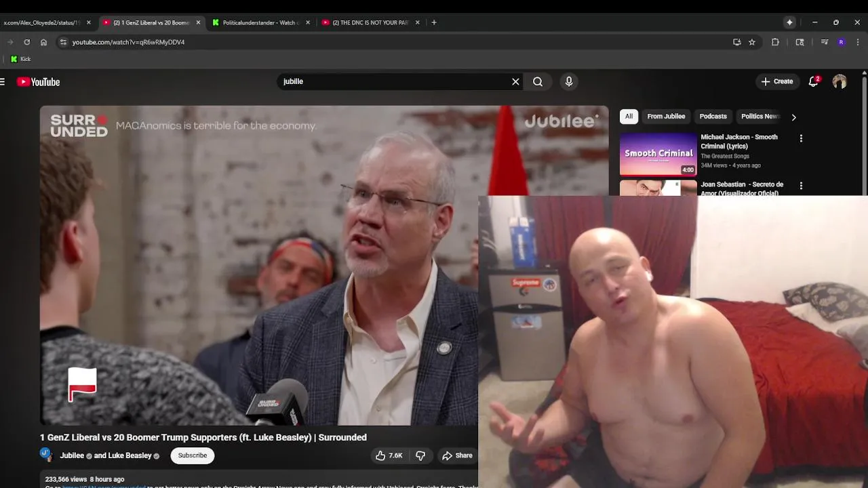Bookmark this page with star
This screenshot has height=488, width=868.
tap(752, 42)
